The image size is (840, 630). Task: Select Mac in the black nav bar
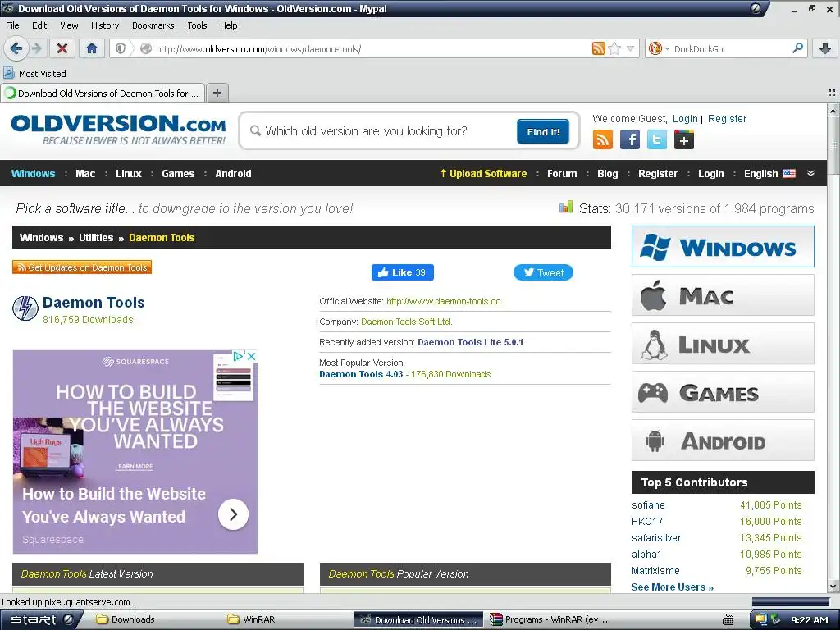pos(85,174)
